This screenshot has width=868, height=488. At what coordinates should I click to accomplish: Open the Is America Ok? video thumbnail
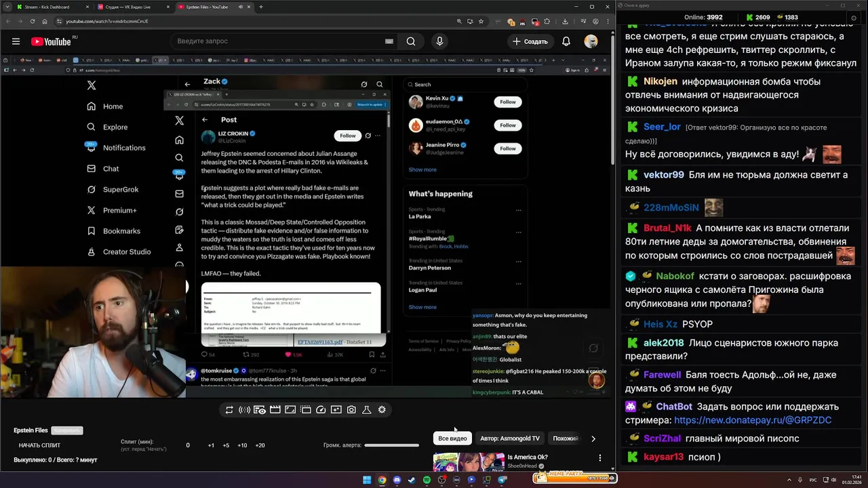coord(469,462)
